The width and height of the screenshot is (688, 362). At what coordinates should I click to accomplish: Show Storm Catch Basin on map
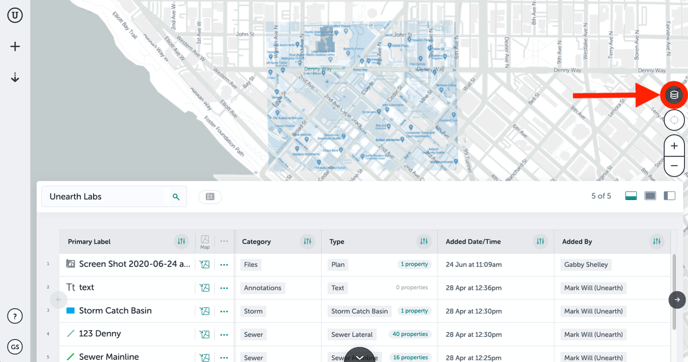pyautogui.click(x=204, y=311)
